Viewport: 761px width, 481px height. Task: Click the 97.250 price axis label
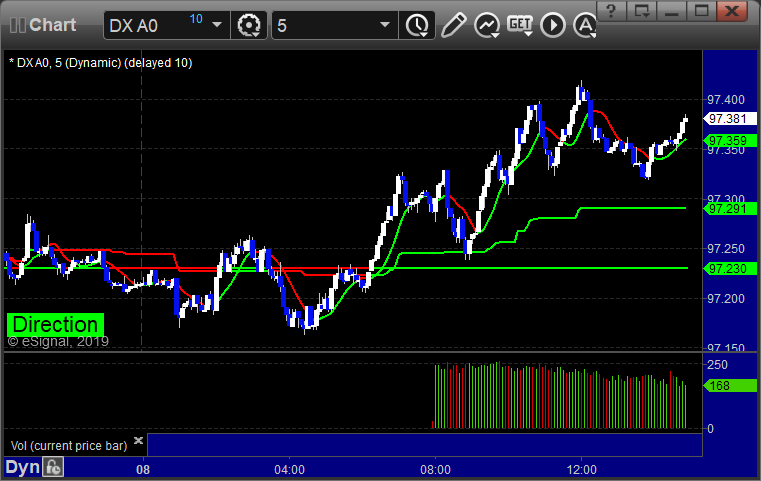coord(726,249)
